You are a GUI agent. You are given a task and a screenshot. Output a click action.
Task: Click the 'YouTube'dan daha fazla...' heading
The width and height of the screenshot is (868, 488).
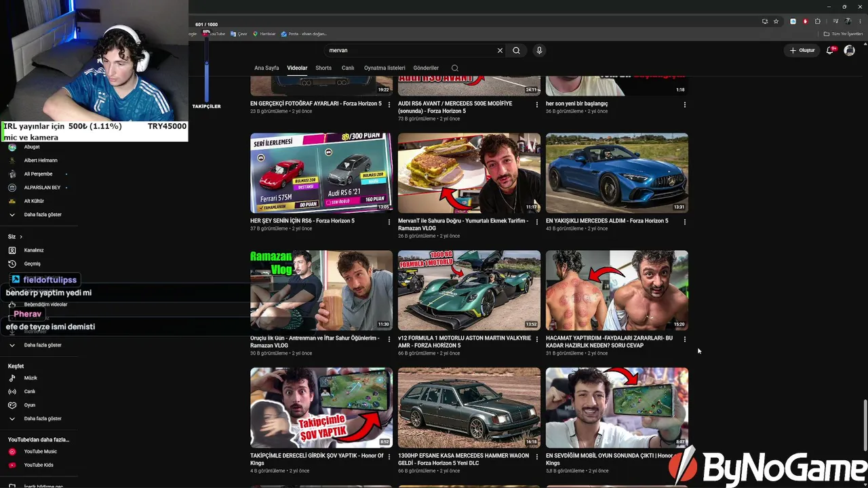39,440
